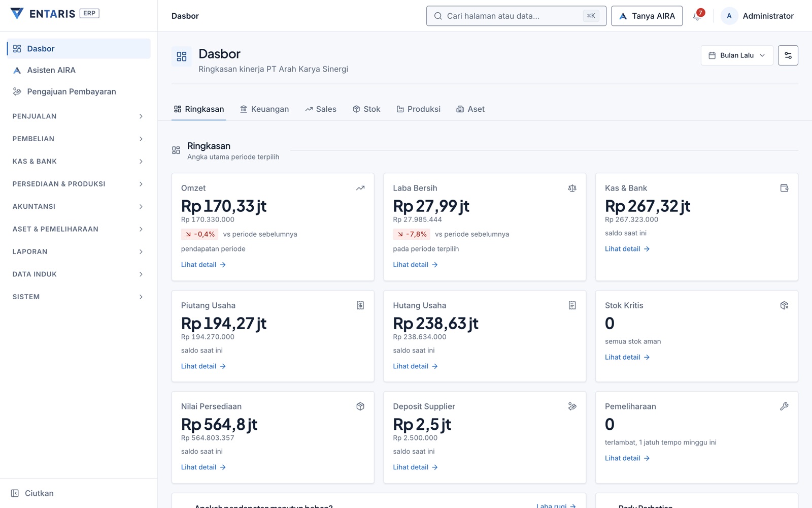This screenshot has height=508, width=812.
Task: Click the notification bell icon
Action: [697, 16]
